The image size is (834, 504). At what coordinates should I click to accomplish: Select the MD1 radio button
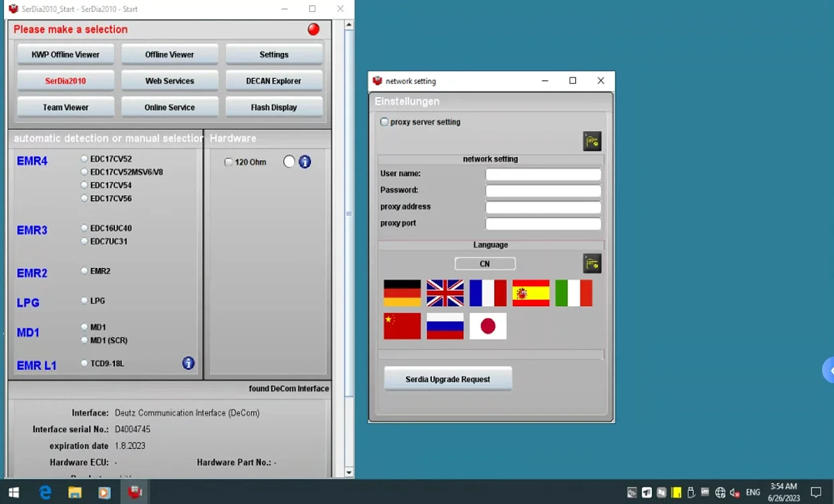click(x=84, y=327)
